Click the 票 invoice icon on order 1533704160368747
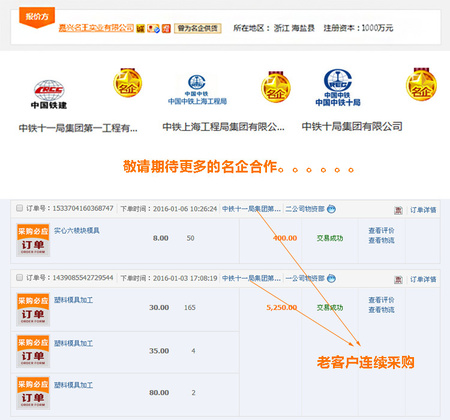The width and height of the screenshot is (450, 420). tap(398, 210)
